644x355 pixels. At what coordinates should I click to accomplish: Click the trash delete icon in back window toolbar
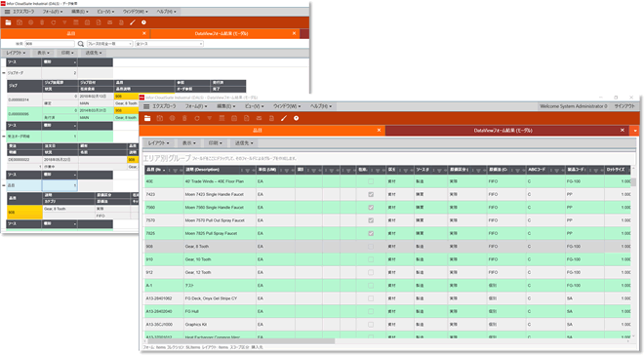(42, 22)
